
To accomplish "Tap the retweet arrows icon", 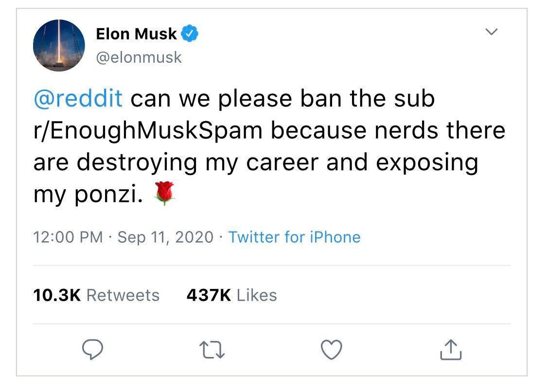I will (x=212, y=350).
